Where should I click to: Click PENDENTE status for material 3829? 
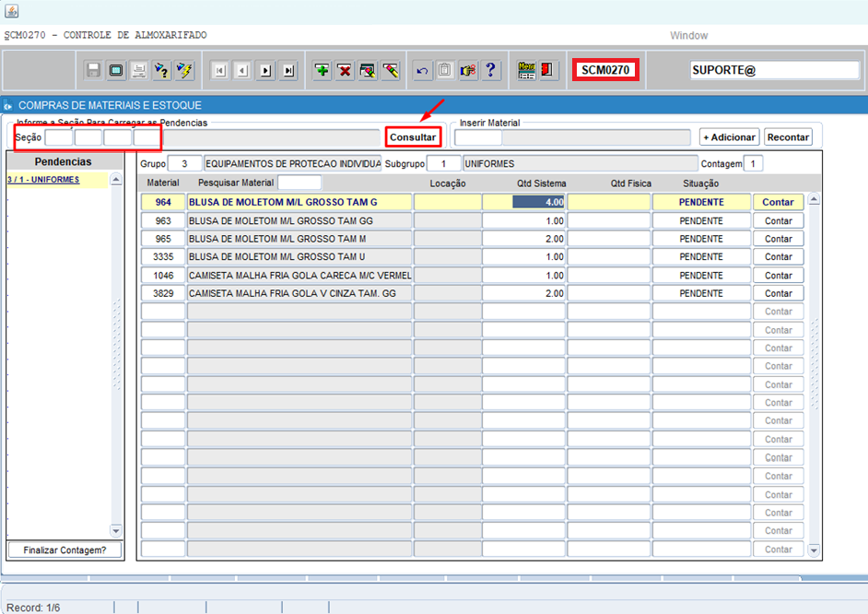[701, 293]
